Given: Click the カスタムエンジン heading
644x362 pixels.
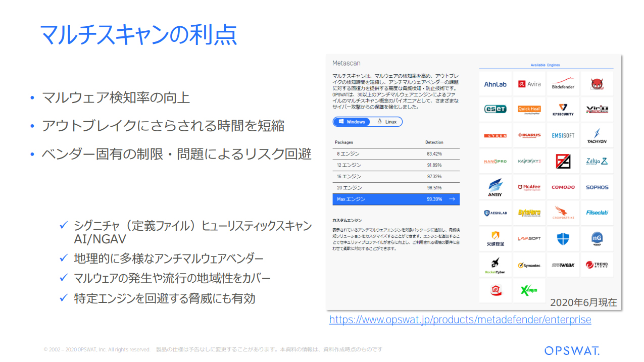Looking at the screenshot, I should pos(347,221).
